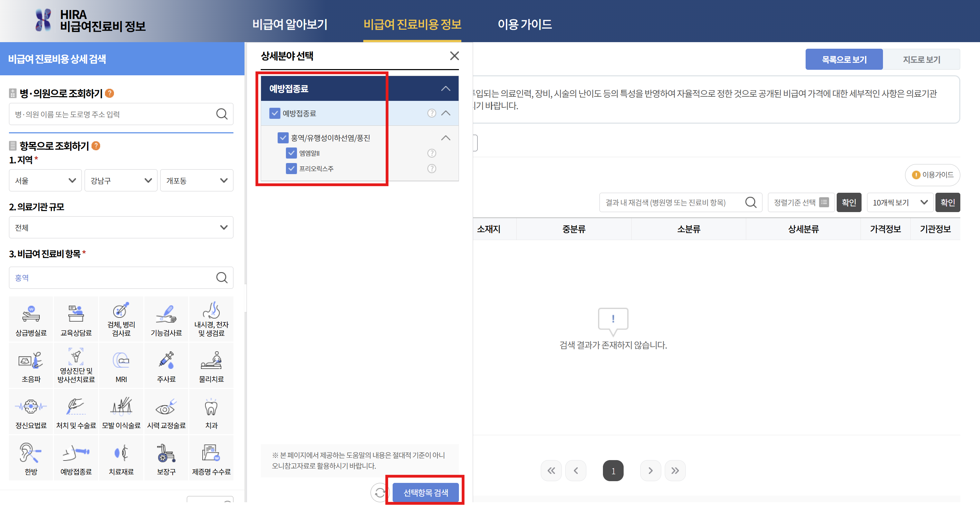Collapse the 홍역/유행성이하선염/풍진 section chevron
980x505 pixels.
tap(445, 138)
